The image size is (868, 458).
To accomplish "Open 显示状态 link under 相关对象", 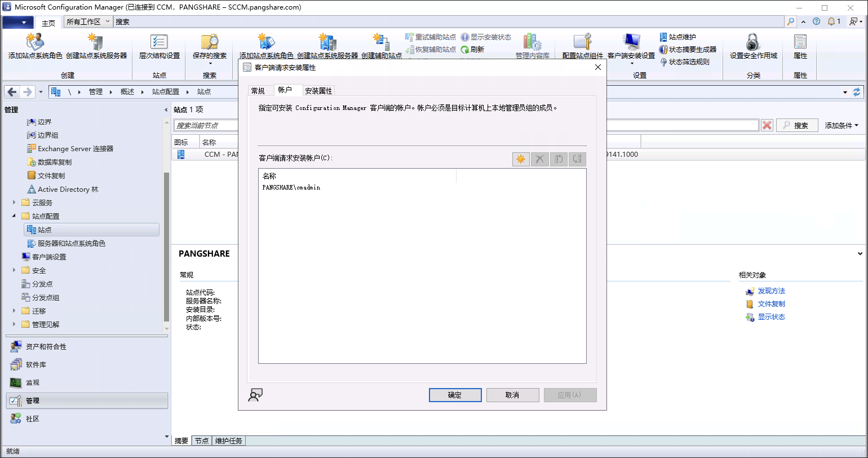I will click(x=771, y=317).
